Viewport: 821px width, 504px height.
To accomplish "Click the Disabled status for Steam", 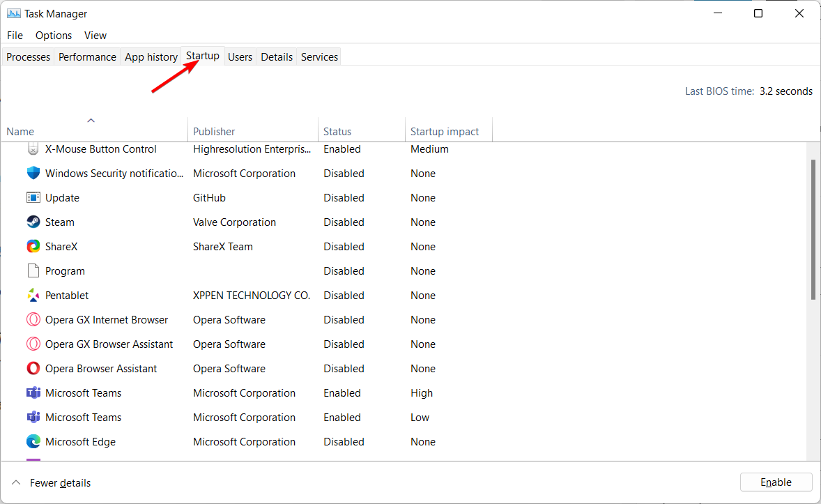I will click(x=344, y=222).
